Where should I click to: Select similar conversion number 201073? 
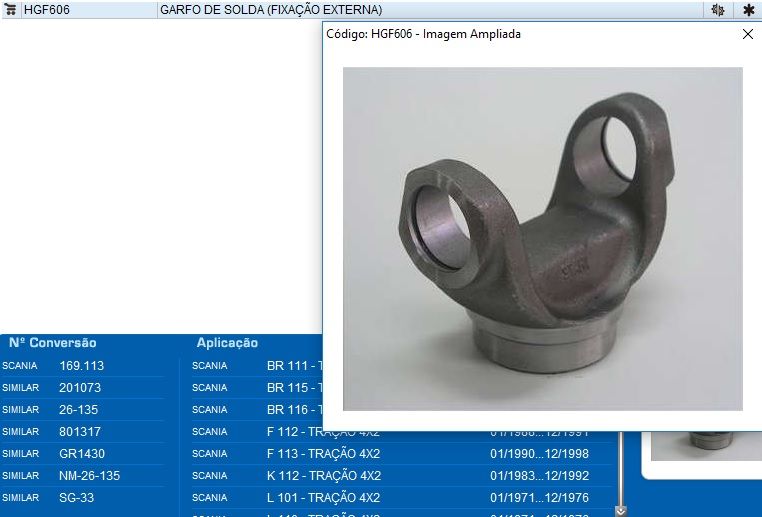tap(79, 388)
